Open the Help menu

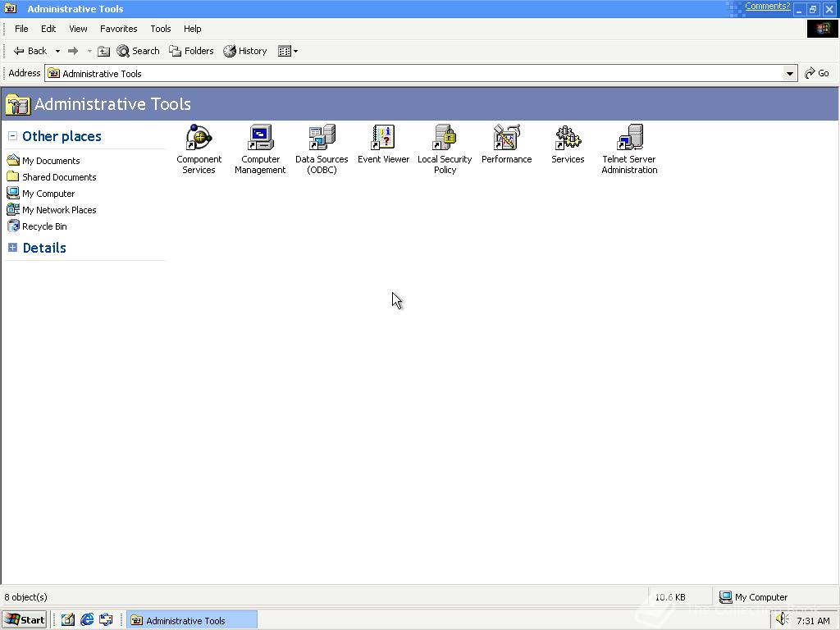pos(192,29)
